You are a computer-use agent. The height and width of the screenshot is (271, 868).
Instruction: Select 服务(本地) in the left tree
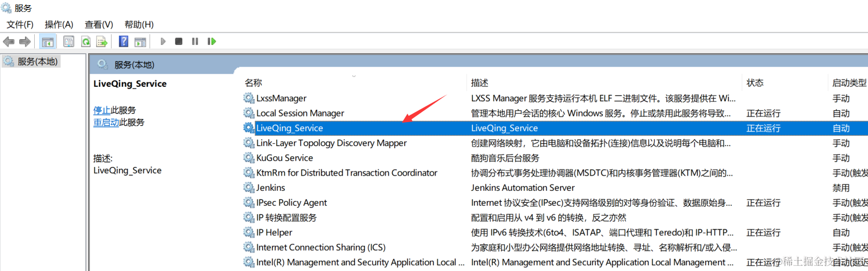coord(38,61)
